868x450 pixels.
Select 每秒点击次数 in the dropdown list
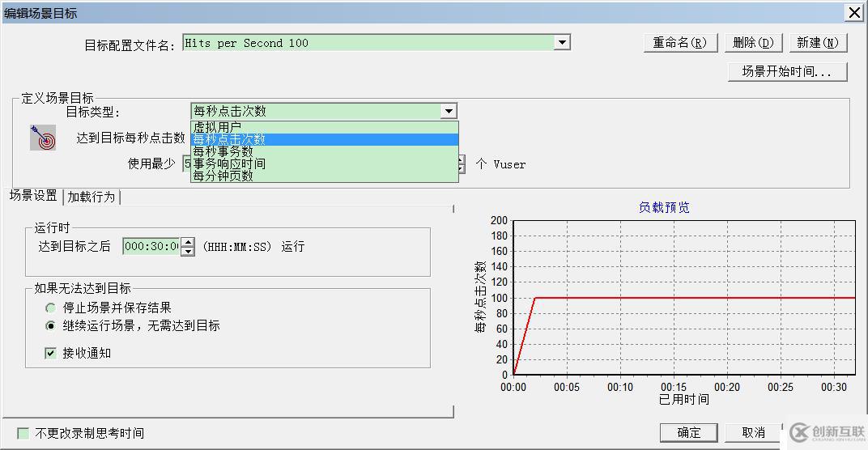point(325,139)
